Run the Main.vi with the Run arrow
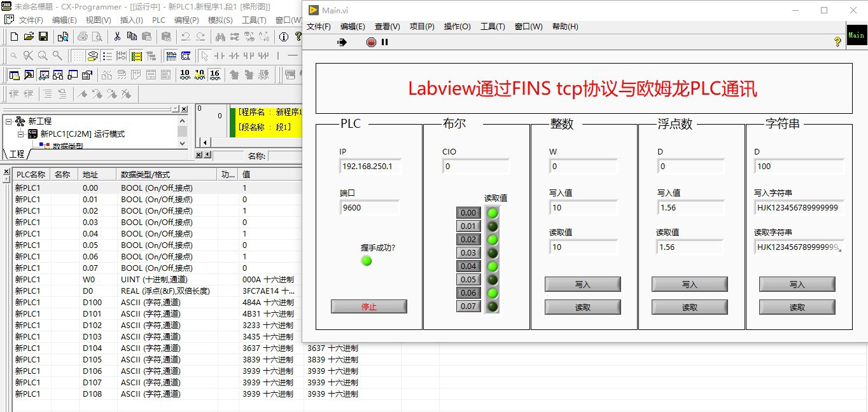The width and height of the screenshot is (868, 412). tap(342, 41)
